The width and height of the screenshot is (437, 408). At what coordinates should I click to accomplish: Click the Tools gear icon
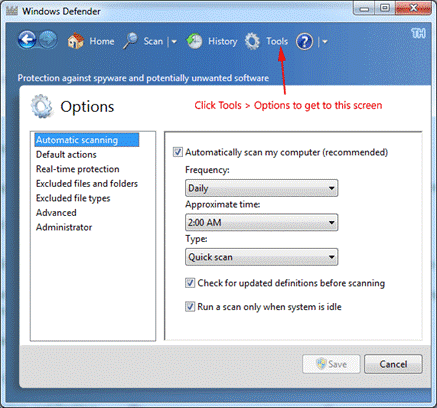click(252, 41)
